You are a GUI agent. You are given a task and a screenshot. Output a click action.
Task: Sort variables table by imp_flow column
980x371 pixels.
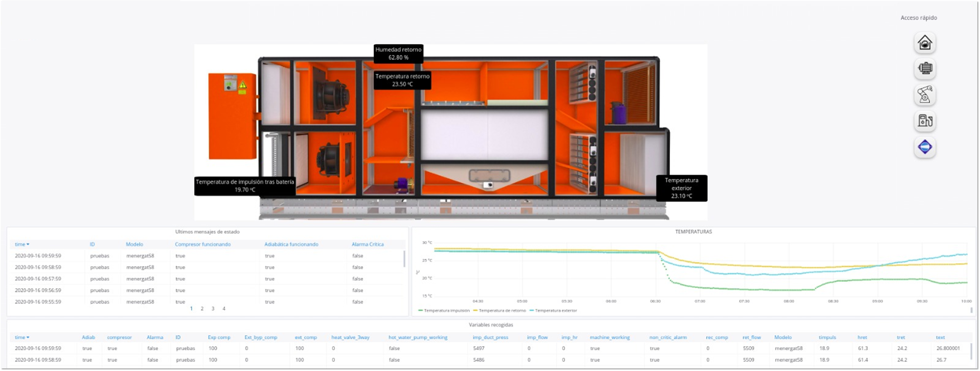tap(537, 338)
